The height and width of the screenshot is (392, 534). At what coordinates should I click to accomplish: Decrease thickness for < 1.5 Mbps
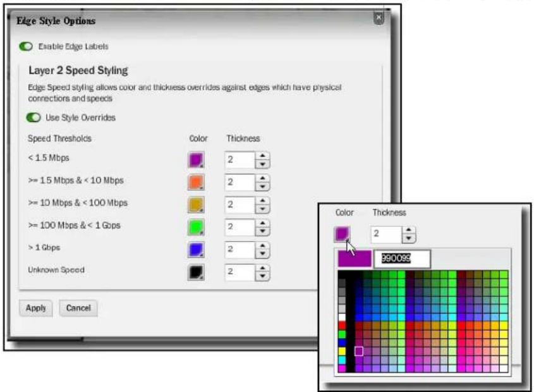(262, 164)
